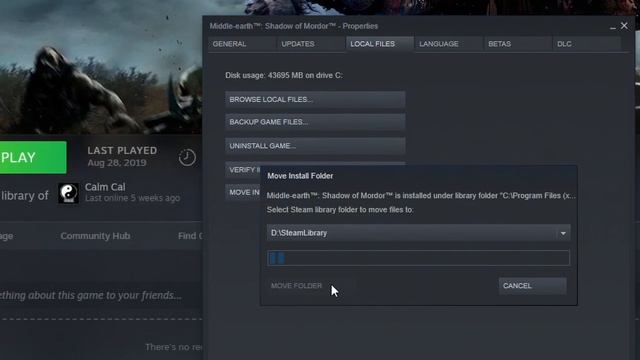640x360 pixels.
Task: Switch to the Updates tab
Action: (310, 44)
